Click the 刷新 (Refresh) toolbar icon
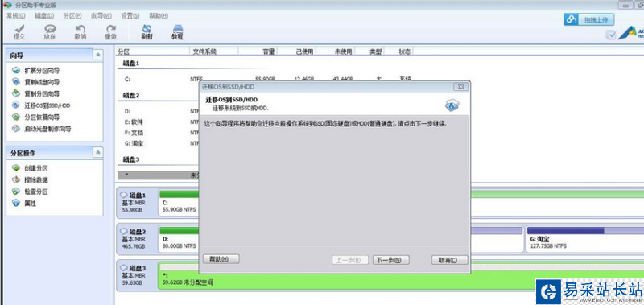 coord(147,32)
